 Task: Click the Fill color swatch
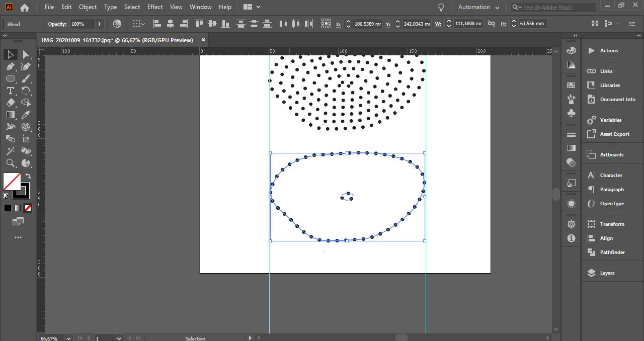12,181
